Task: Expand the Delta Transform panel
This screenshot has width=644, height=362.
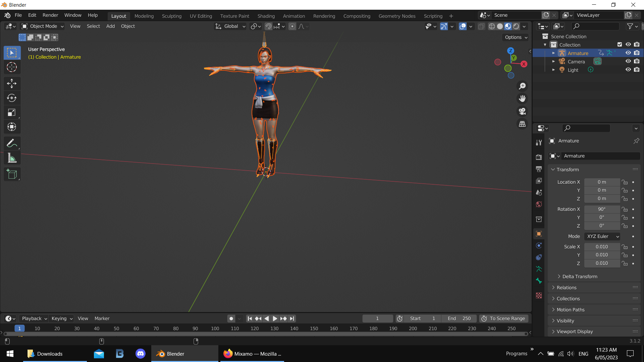Action: coord(580,277)
